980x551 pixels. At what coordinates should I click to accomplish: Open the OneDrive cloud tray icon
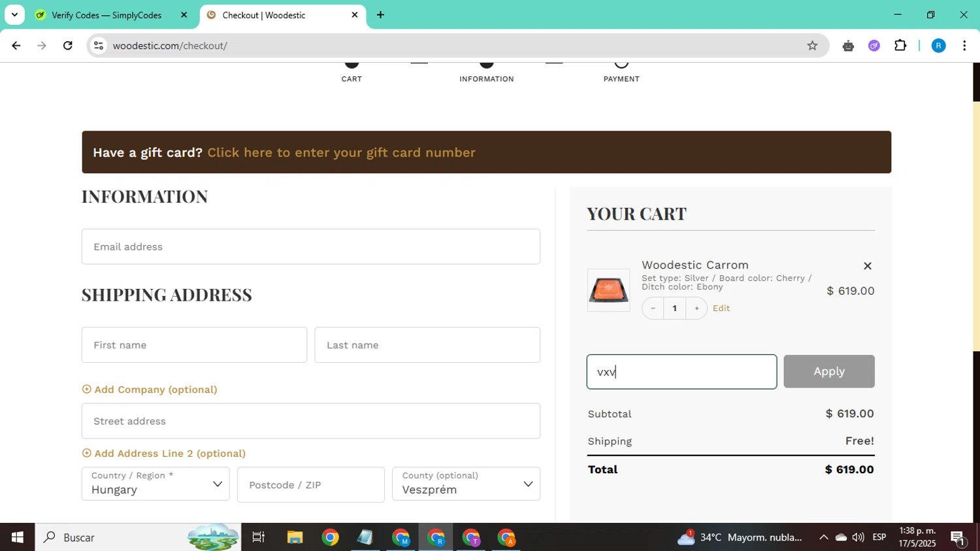tap(841, 537)
